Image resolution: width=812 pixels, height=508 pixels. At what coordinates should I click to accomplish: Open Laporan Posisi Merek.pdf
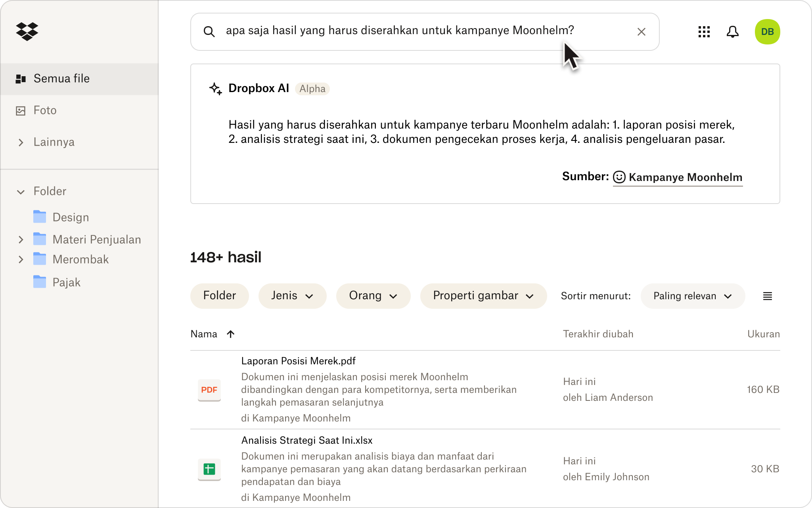tap(298, 361)
